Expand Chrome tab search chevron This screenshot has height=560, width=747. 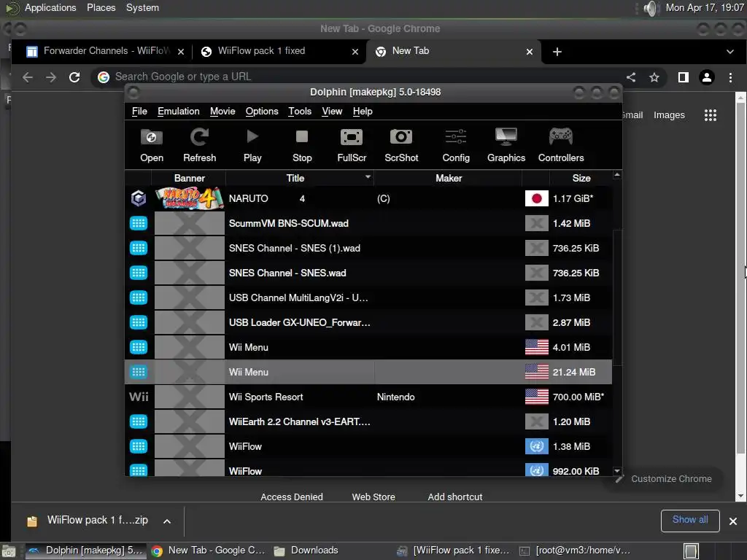pos(729,52)
